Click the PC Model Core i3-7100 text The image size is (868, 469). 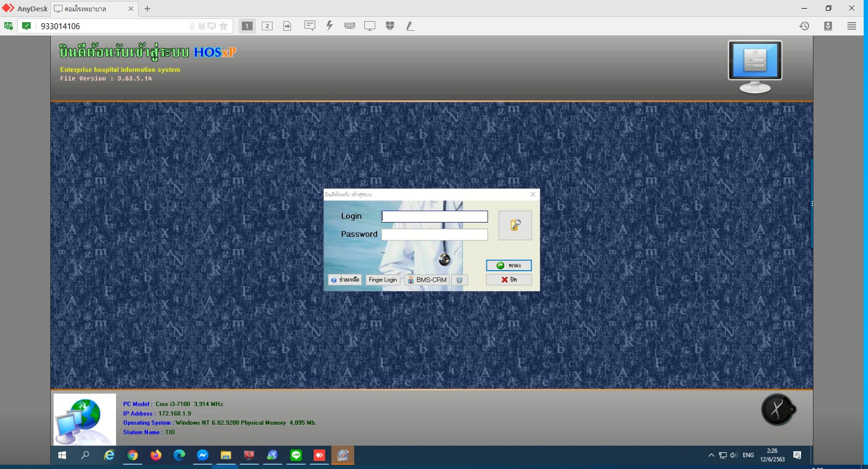coord(173,404)
